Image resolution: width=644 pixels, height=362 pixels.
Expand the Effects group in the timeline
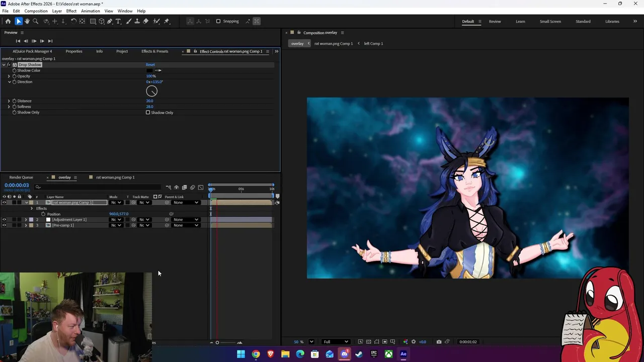point(32,209)
